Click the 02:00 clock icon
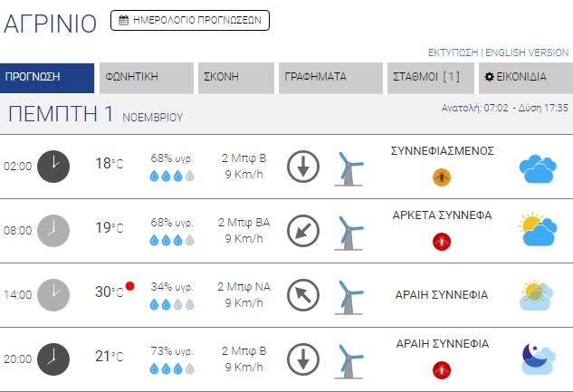This screenshot has height=392, width=573. tap(53, 166)
